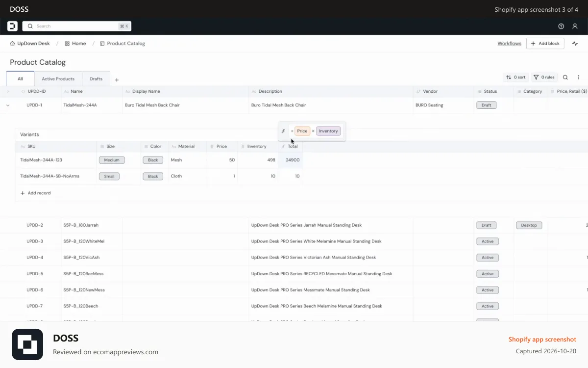Viewport: 588px width, 368px height.
Task: Click the Active status badge for UPDD-7
Action: tap(488, 306)
